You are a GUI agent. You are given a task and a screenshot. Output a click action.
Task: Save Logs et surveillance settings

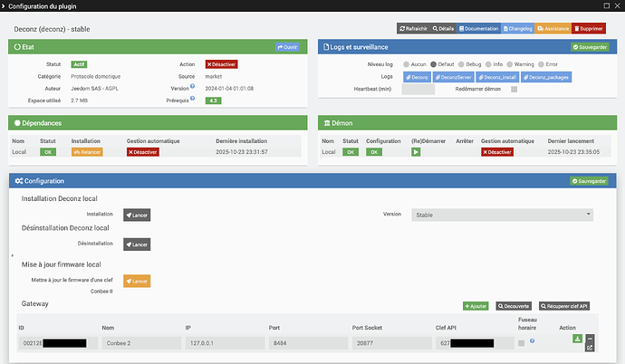click(590, 47)
